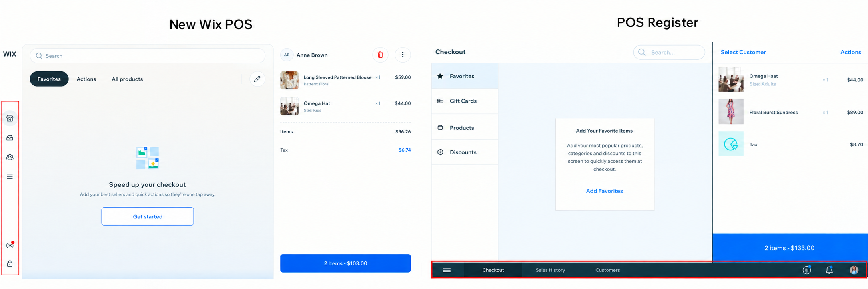Image resolution: width=868 pixels, height=289 pixels.
Task: Open the POS Register hamburger menu
Action: click(x=447, y=270)
